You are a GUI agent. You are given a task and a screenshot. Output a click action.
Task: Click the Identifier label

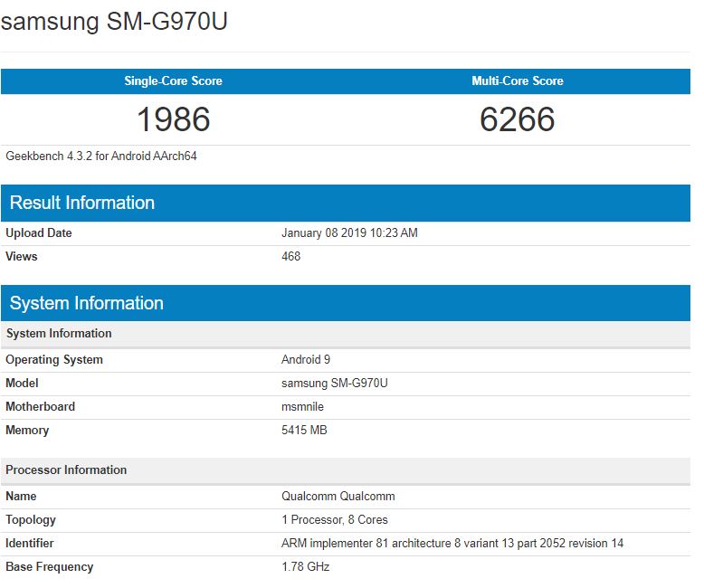pyautogui.click(x=30, y=544)
